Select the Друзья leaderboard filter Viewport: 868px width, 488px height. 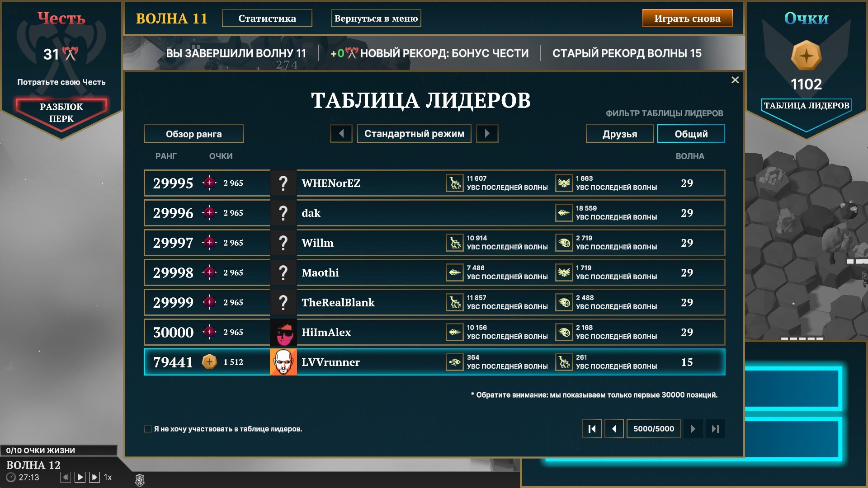[619, 134]
